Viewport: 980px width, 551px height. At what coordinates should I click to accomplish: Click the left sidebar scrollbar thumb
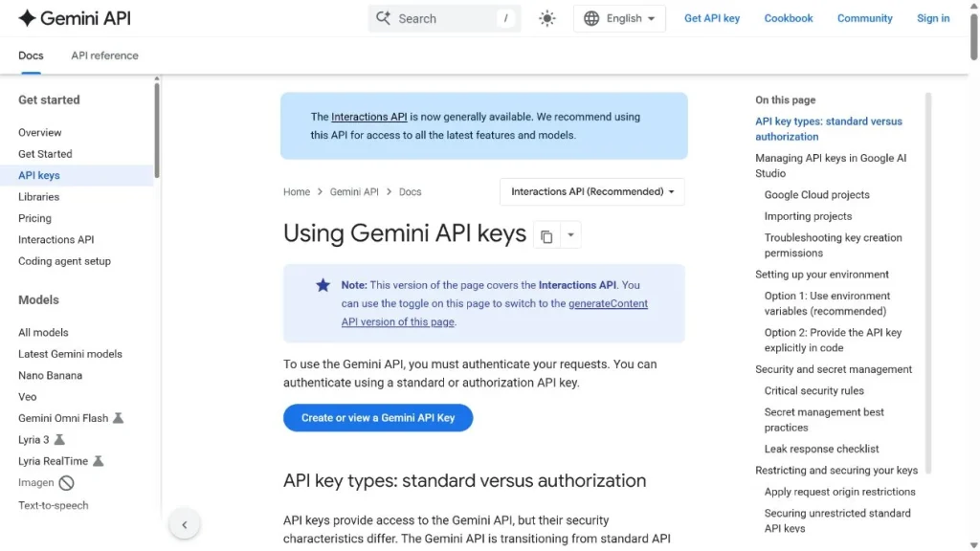point(157,129)
